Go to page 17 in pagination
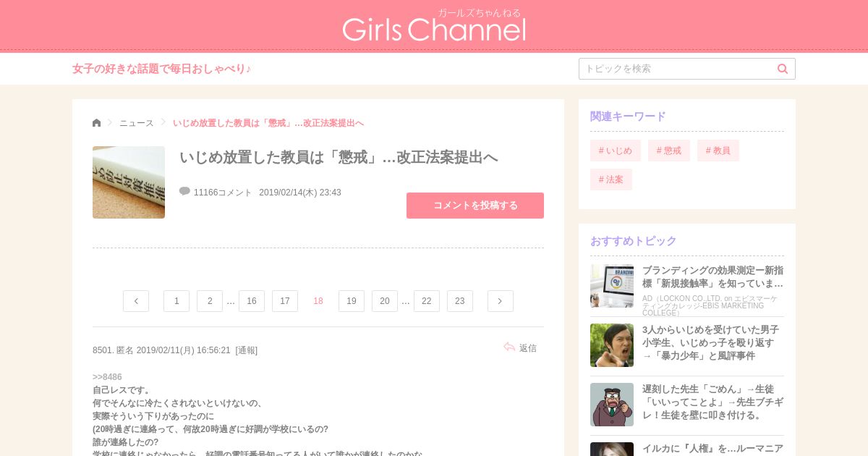 tap(285, 301)
